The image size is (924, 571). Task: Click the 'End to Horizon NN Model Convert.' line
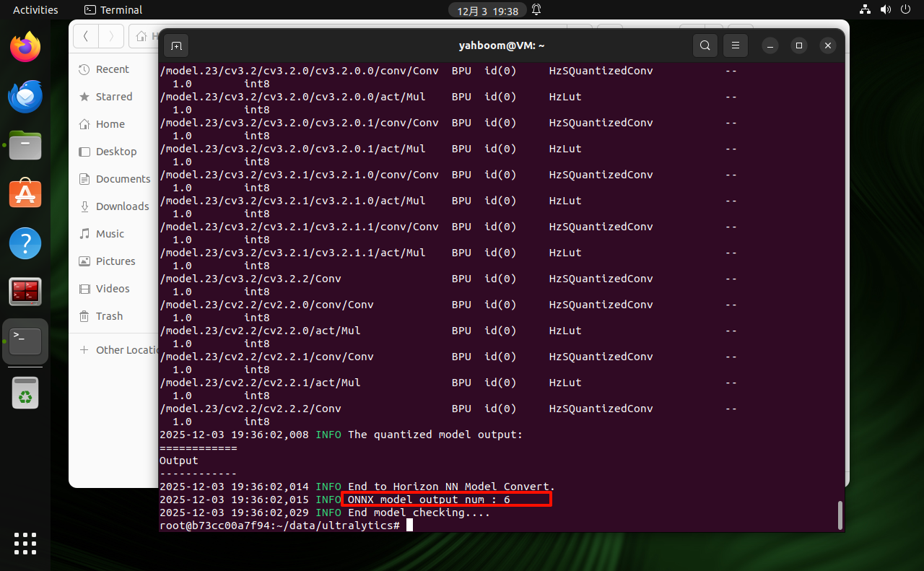tap(451, 487)
